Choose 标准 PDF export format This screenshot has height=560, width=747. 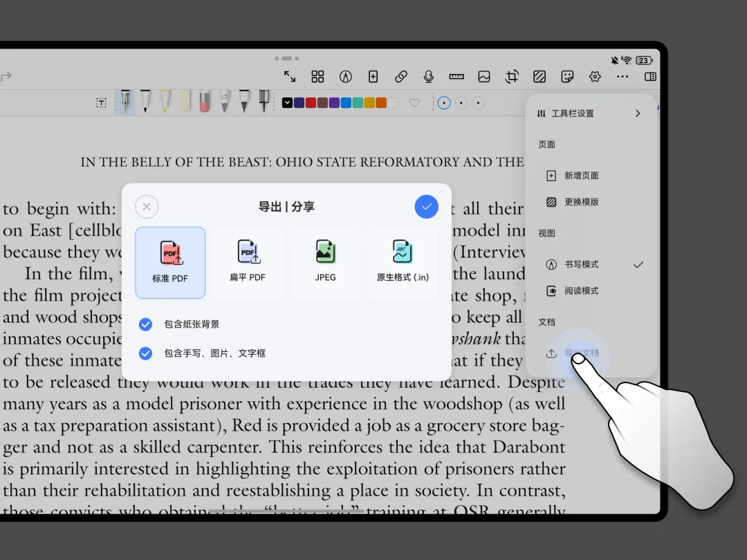tap(170, 263)
